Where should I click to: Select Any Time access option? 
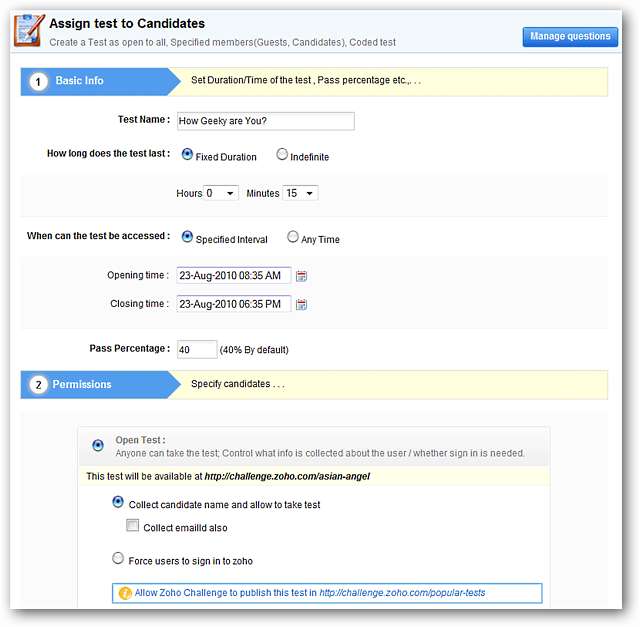pos(292,238)
